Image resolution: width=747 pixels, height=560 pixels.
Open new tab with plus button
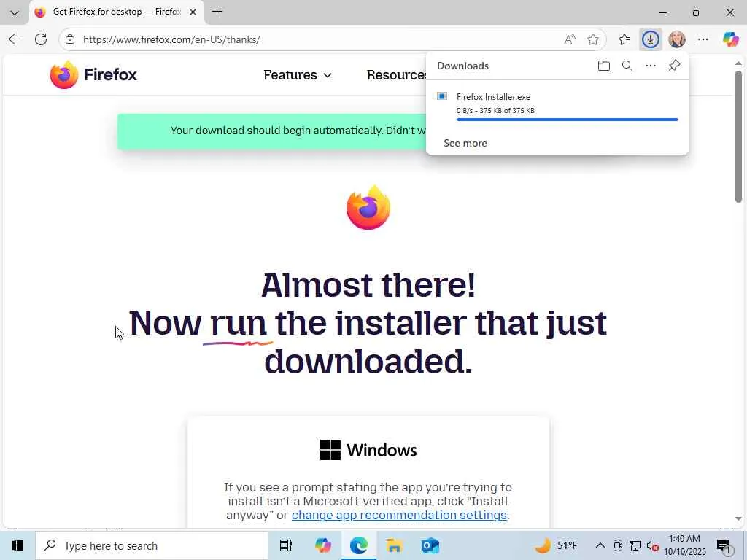click(x=217, y=12)
